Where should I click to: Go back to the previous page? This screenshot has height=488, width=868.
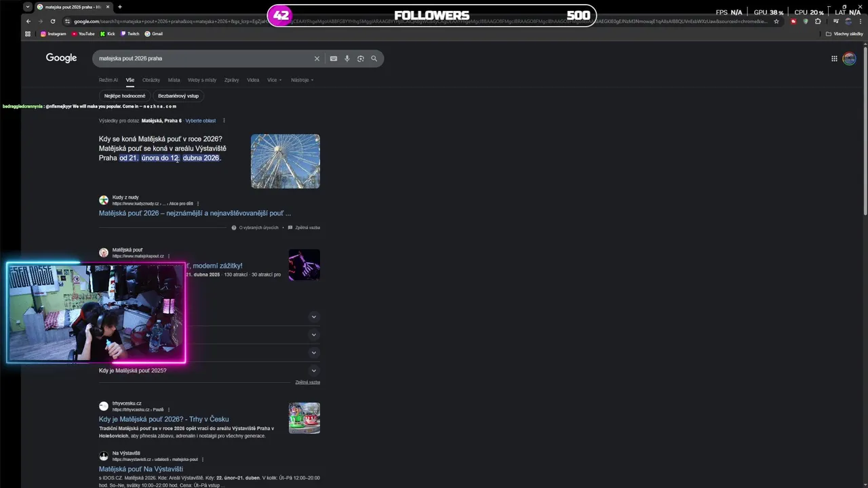28,21
